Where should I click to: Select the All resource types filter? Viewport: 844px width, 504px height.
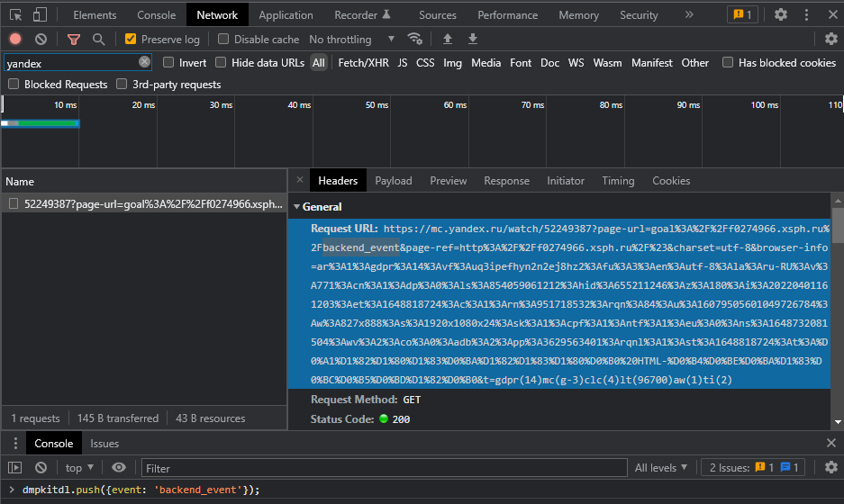(x=319, y=63)
